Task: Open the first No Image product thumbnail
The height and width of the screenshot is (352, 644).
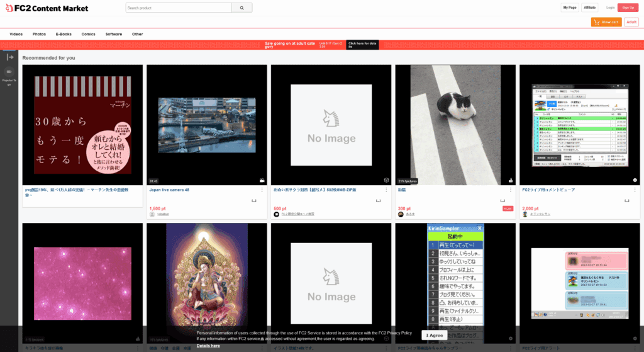Action: tap(331, 125)
